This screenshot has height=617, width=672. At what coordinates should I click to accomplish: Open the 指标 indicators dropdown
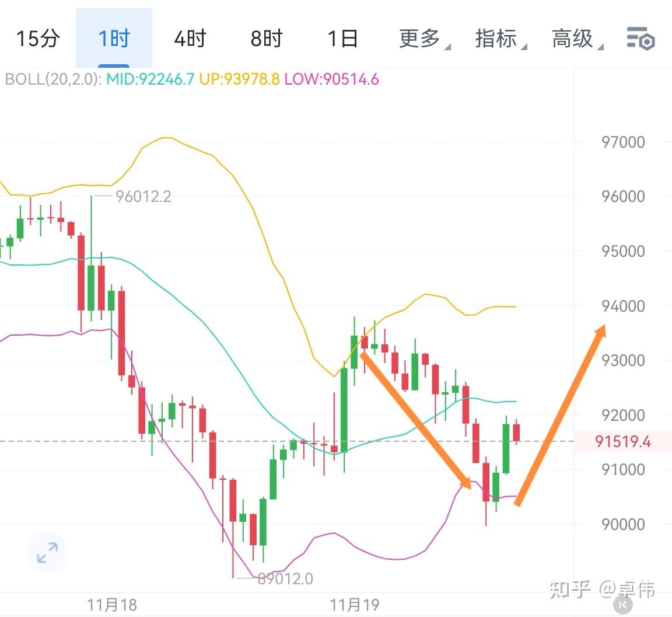[x=496, y=39]
